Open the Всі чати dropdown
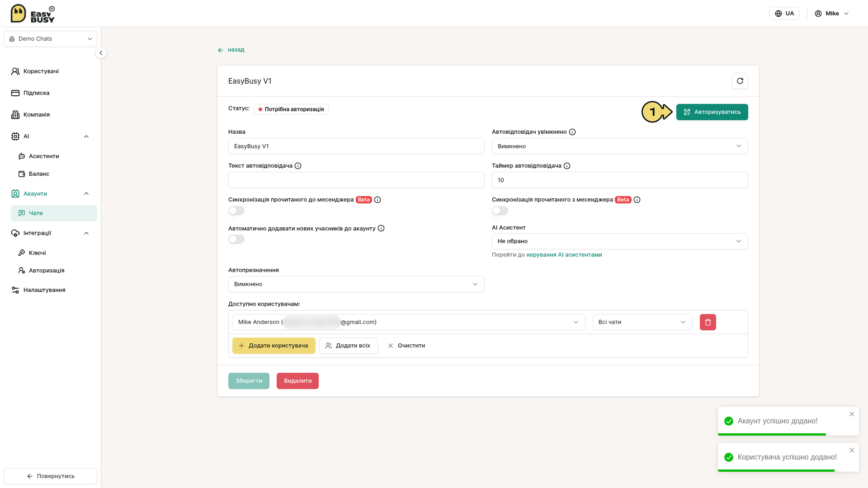Screen dimensions: 868x488 [x=642, y=322]
